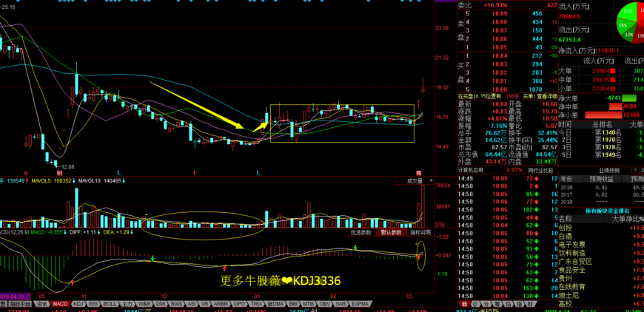
Task: Open the 主力 indicator tab
Action: point(127,304)
